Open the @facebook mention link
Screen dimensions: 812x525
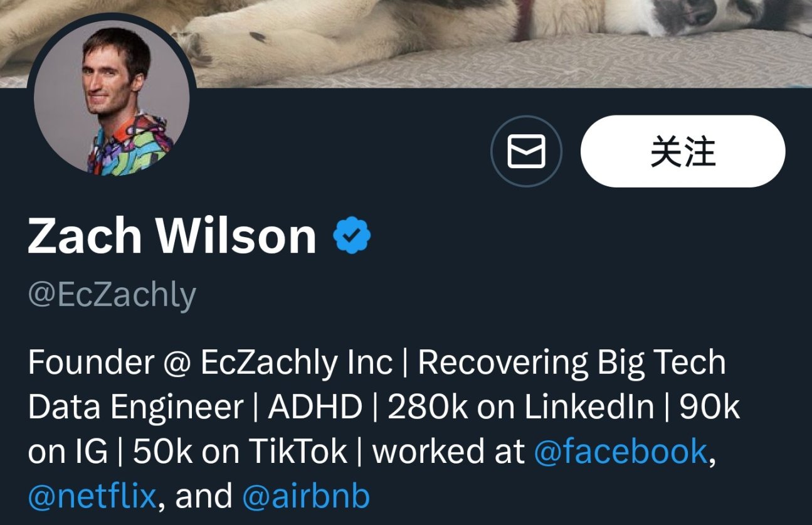(x=621, y=452)
